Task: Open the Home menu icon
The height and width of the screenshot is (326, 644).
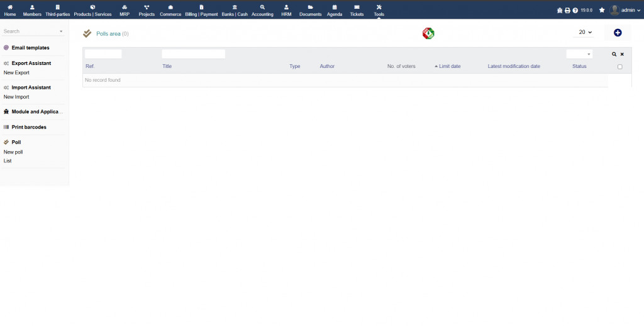Action: coord(10,7)
